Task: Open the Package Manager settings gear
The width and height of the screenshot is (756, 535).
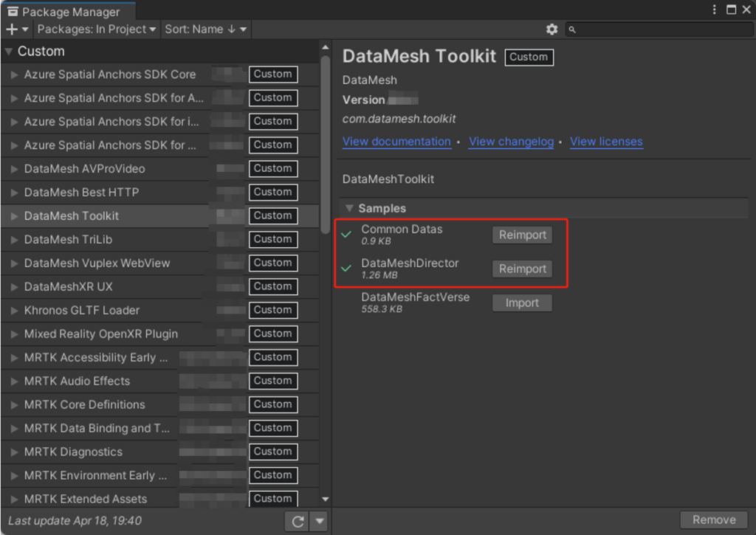Action: [x=551, y=30]
